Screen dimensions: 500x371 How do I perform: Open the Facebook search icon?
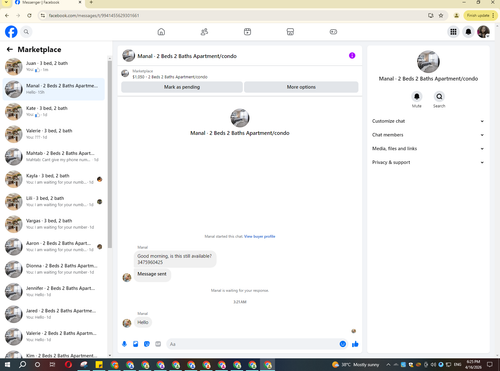click(26, 32)
